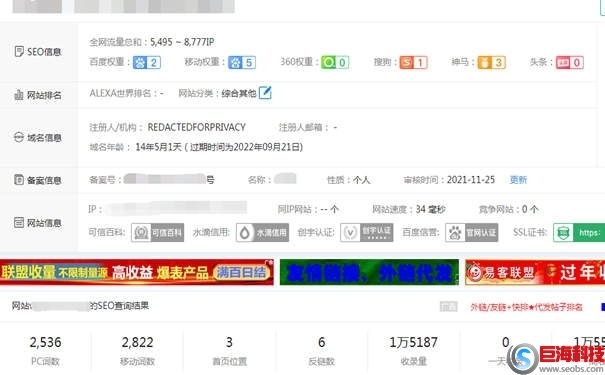This screenshot has width=605, height=375.
Task: Click the 同IP网站 -- 个 value
Action: click(330, 209)
